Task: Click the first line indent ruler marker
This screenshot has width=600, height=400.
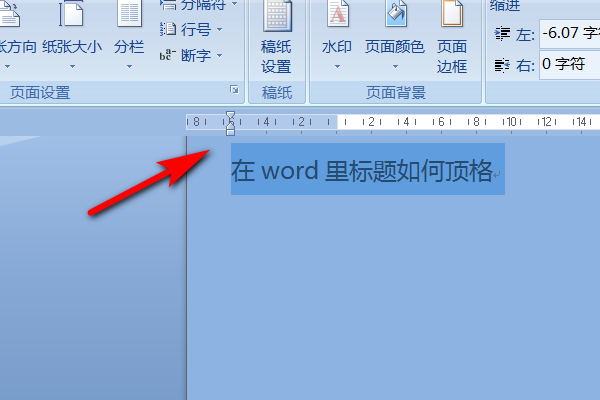Action: click(x=230, y=116)
